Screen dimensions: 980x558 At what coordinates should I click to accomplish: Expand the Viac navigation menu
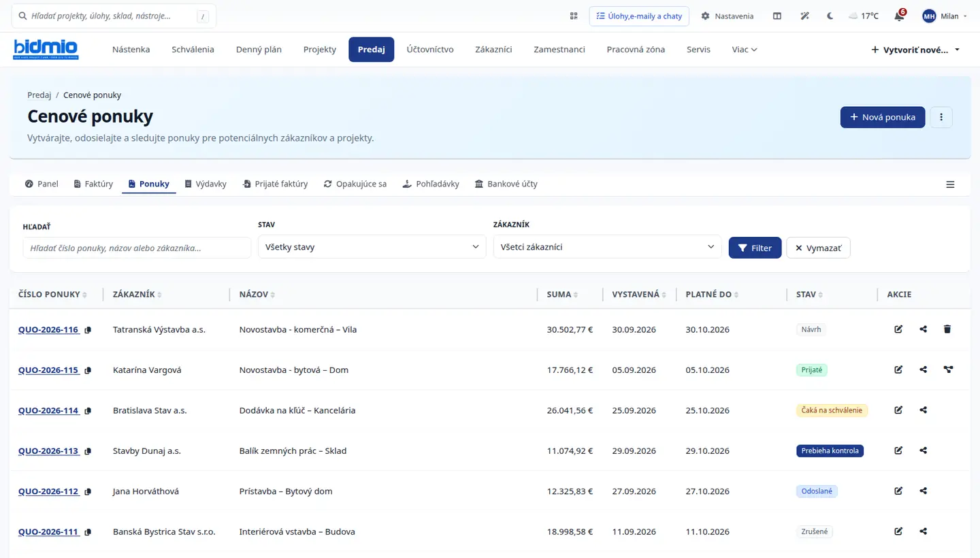click(x=745, y=49)
